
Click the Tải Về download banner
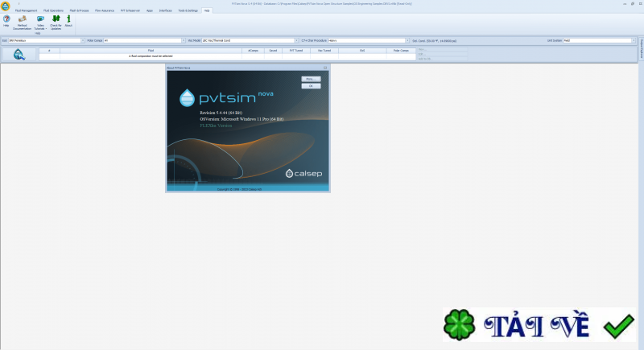tap(539, 324)
